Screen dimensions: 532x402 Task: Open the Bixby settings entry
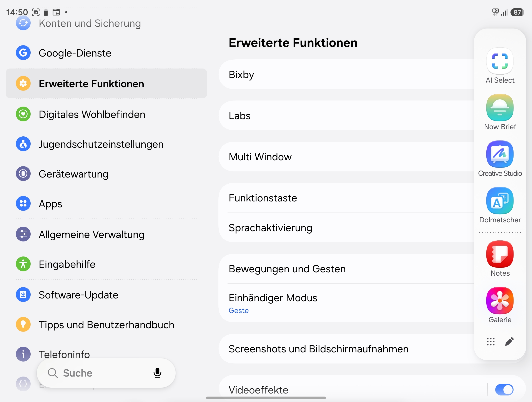pos(346,75)
